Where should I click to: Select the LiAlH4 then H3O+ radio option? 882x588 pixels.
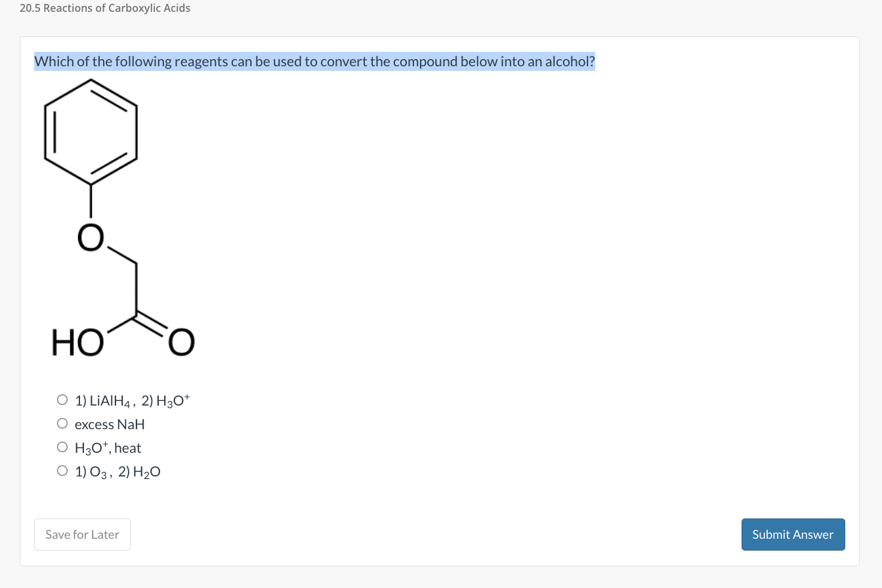click(x=62, y=400)
